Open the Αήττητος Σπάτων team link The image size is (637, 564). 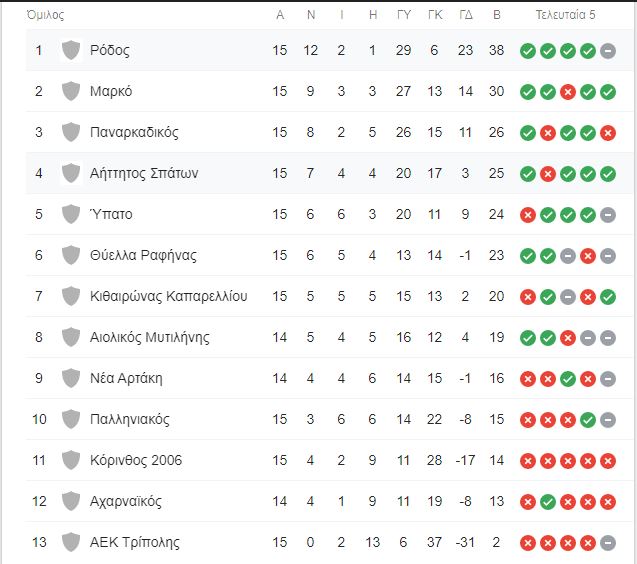144,173
